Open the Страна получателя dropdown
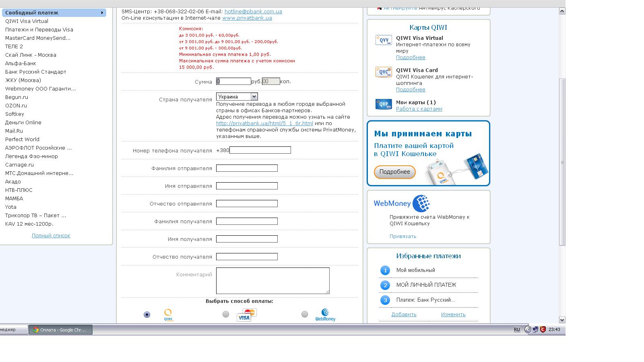644x362 pixels. click(237, 97)
